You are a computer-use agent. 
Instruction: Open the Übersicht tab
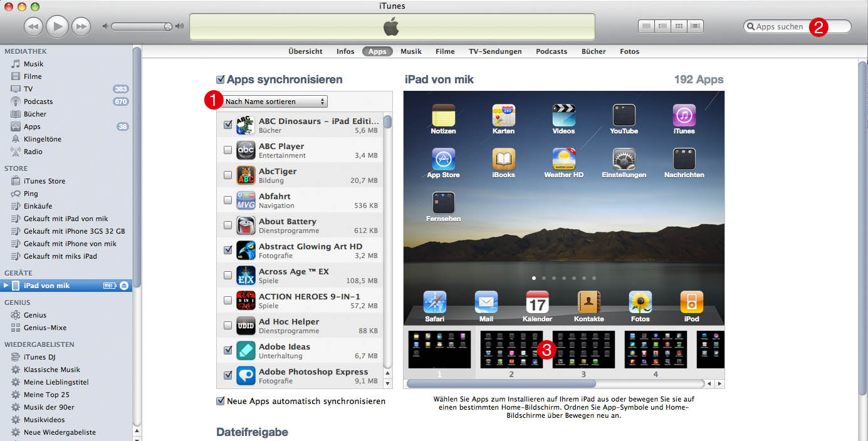coord(305,51)
